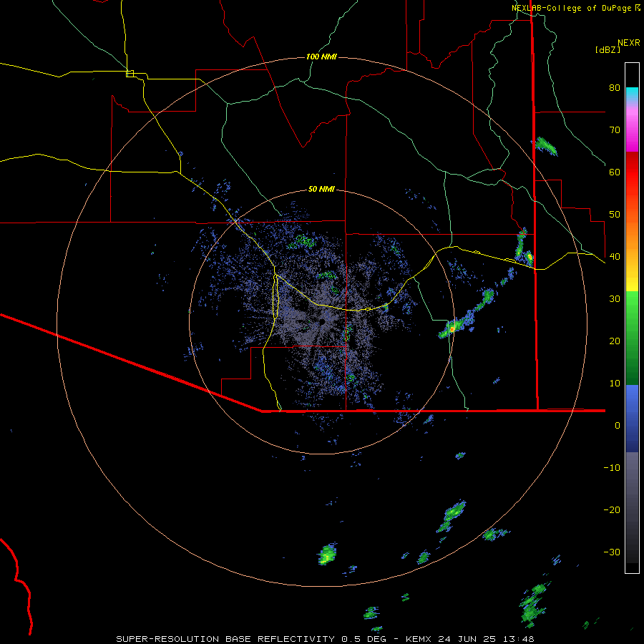Click the -20 value on dBZ scale
Viewport: 644px width, 644px height.
(x=612, y=509)
